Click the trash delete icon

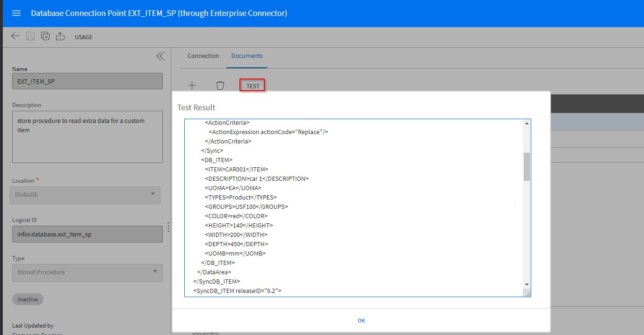point(220,86)
